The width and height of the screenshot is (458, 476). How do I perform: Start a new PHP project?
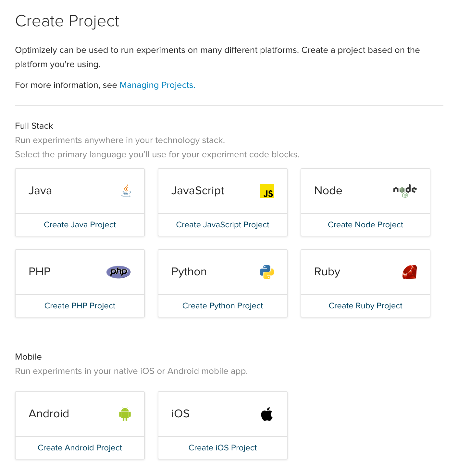tap(80, 306)
